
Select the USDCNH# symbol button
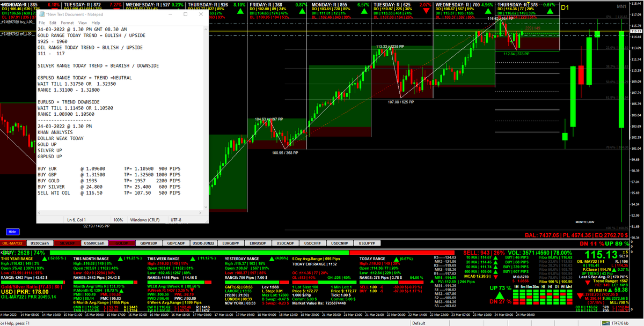pyautogui.click(x=340, y=243)
